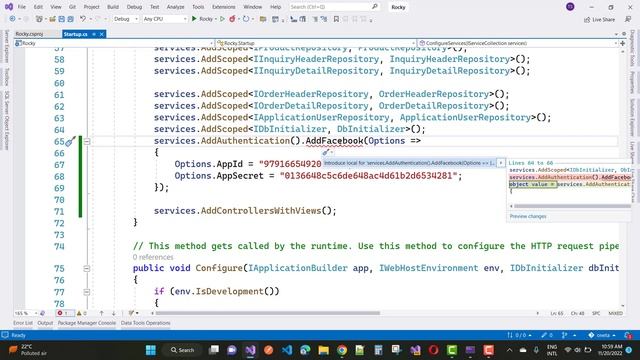Go to previous issue with up arrow
This screenshot has width=640, height=360.
tap(101, 313)
